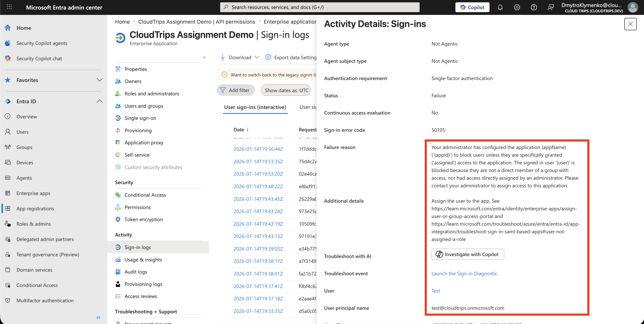
Task: Select Sign-in logs under Activity
Action: click(158, 247)
